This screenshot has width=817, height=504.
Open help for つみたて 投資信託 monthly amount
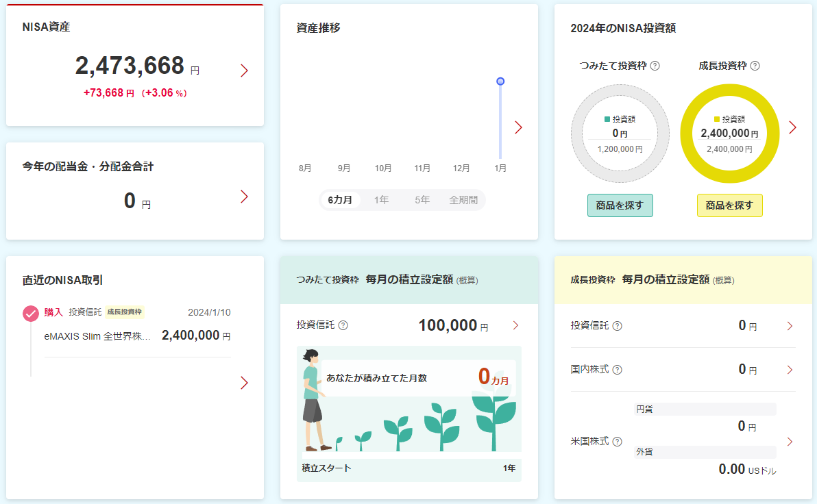[343, 325]
